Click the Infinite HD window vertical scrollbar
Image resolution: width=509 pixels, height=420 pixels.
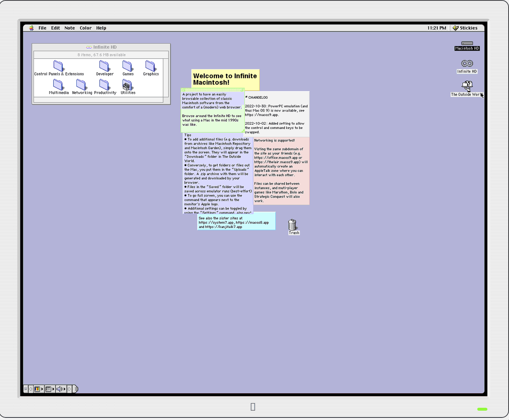(166, 78)
